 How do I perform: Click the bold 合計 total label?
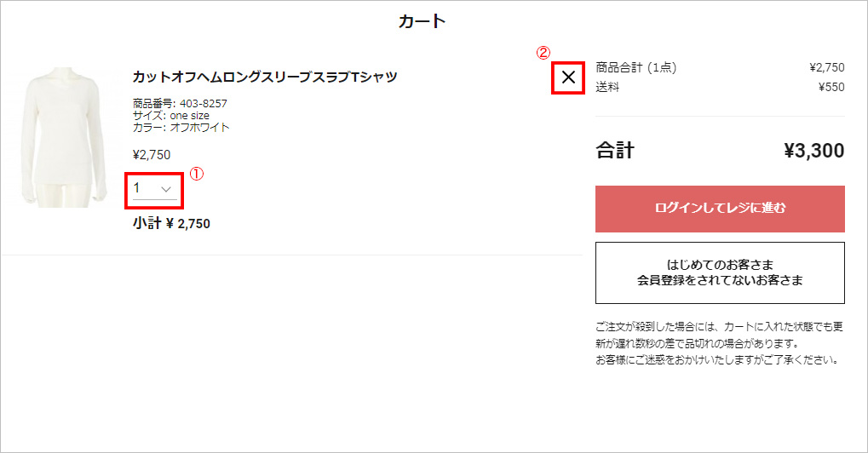(x=615, y=152)
